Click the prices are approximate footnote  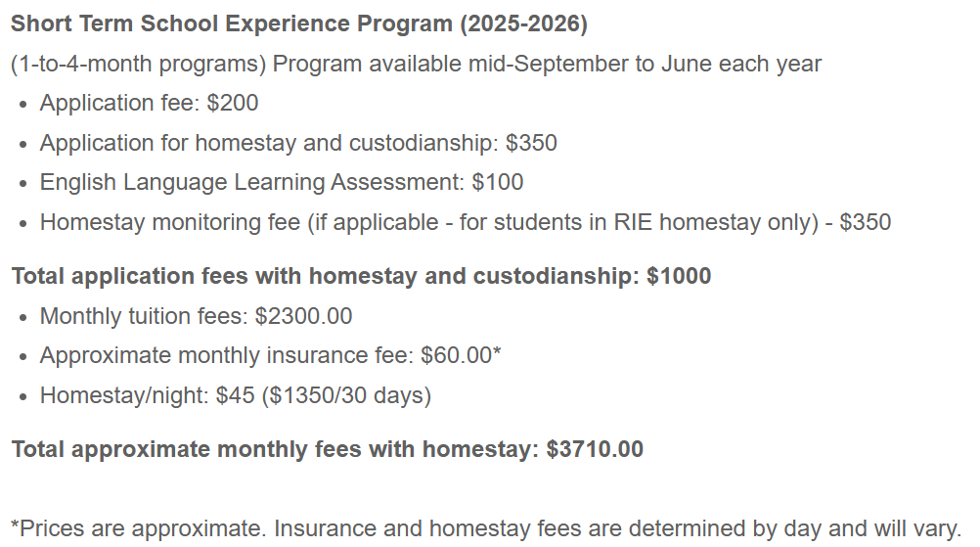(486, 528)
